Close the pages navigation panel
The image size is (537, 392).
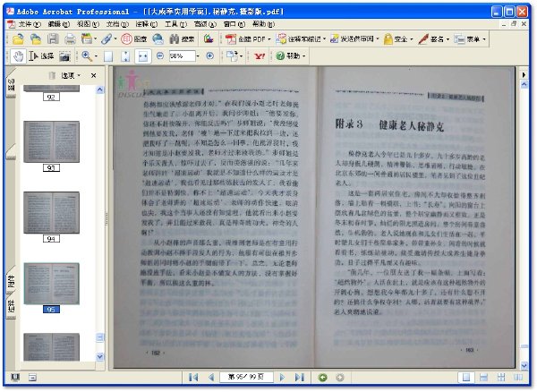(93, 75)
